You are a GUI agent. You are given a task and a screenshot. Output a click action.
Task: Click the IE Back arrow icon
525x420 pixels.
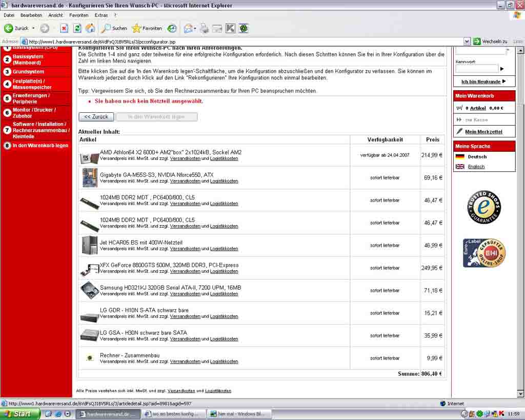click(8, 29)
